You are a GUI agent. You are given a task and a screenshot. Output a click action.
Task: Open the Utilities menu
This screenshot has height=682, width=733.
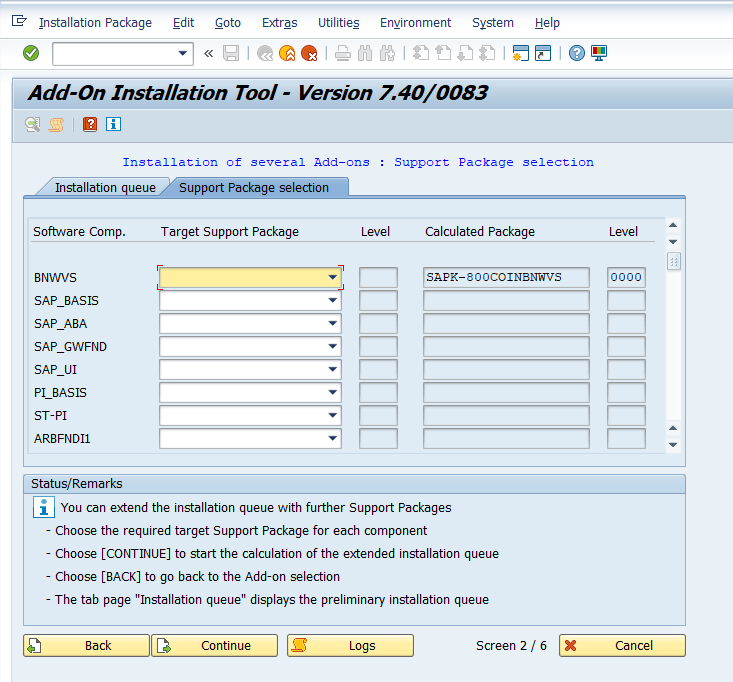coord(338,22)
